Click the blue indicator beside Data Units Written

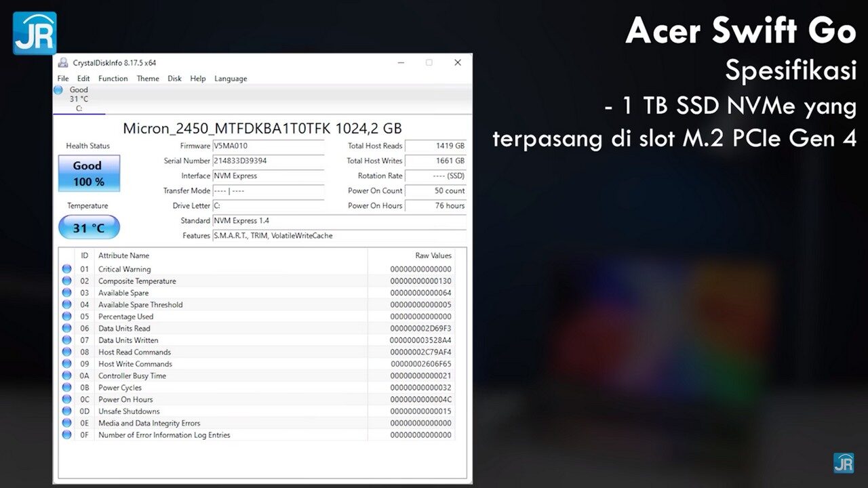tap(66, 340)
